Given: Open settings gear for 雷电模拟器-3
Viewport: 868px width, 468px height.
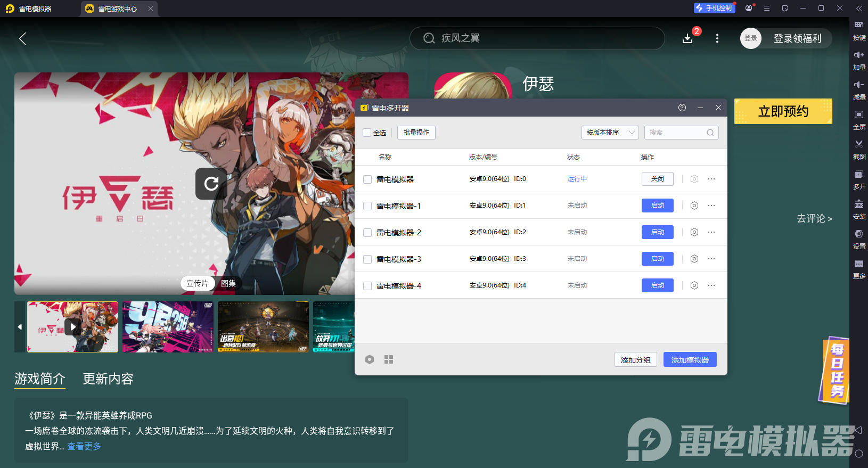Looking at the screenshot, I should click(x=694, y=259).
